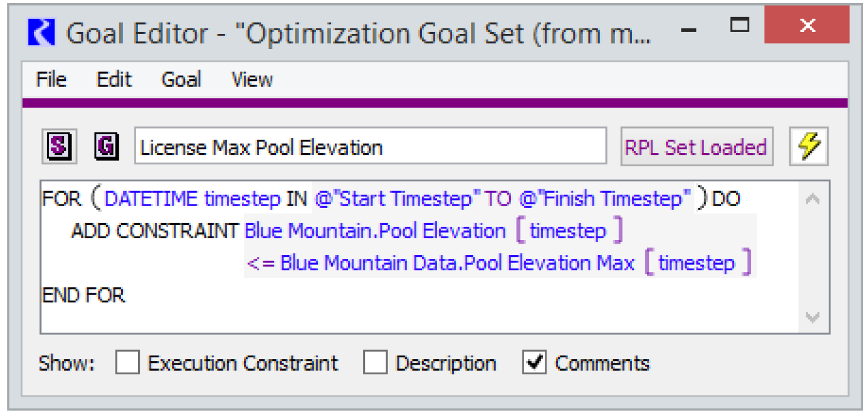Click the RiverWare logo in title bar

[42, 32]
